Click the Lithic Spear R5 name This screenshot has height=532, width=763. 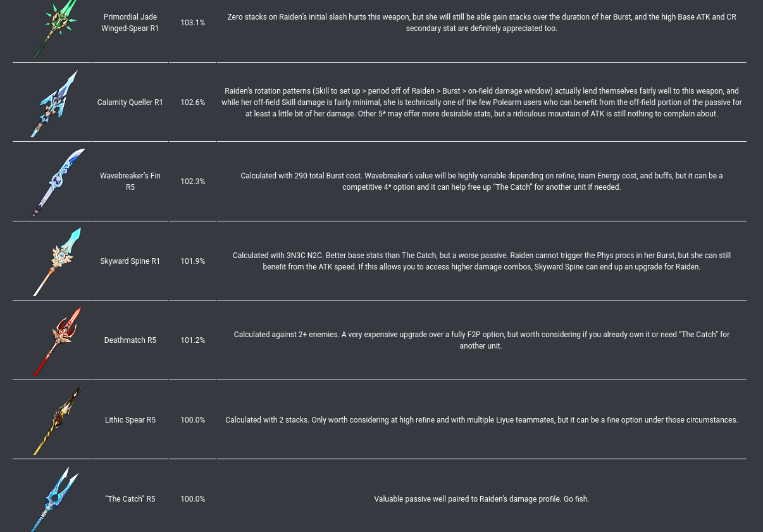tap(130, 420)
